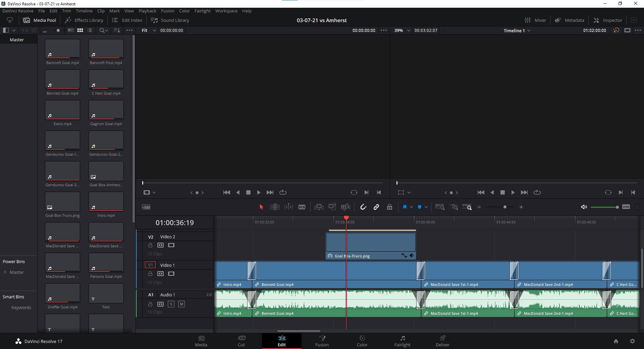The image size is (644, 349).
Task: Toggle auto track selector on Video 1
Action: point(160,274)
